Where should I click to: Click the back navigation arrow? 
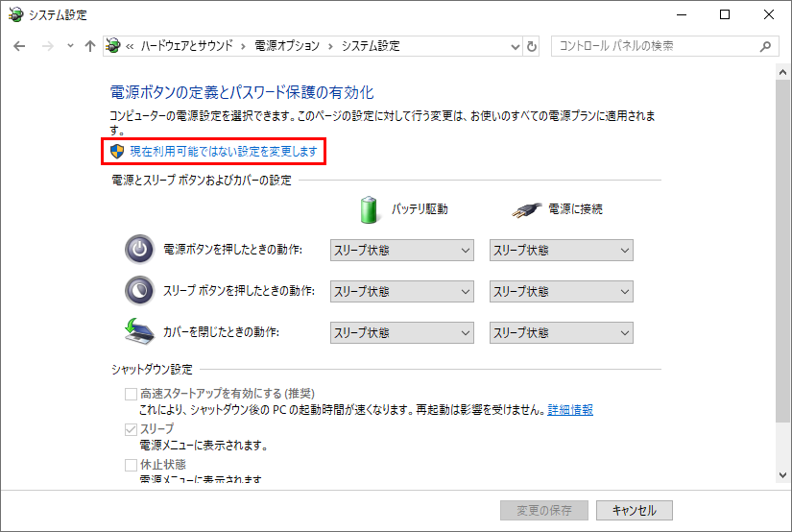[x=19, y=46]
